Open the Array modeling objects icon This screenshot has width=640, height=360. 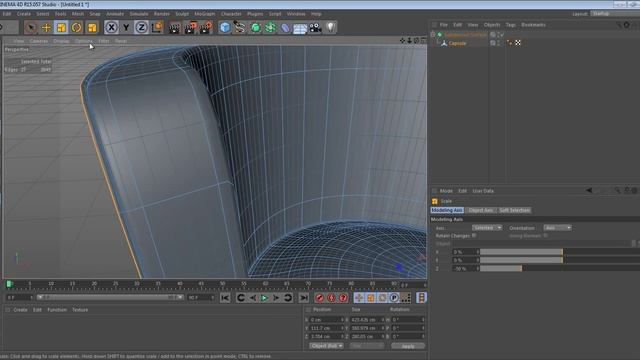[x=270, y=27]
